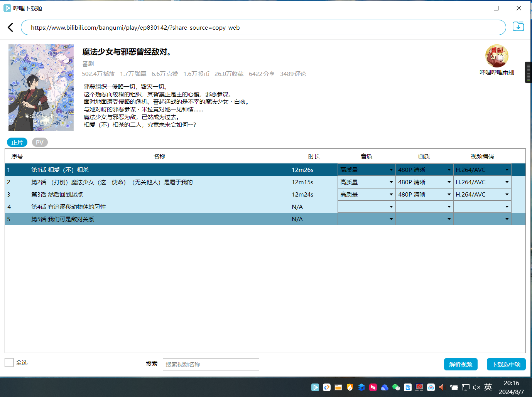Select the 正片 tab
532x397 pixels.
(17, 142)
